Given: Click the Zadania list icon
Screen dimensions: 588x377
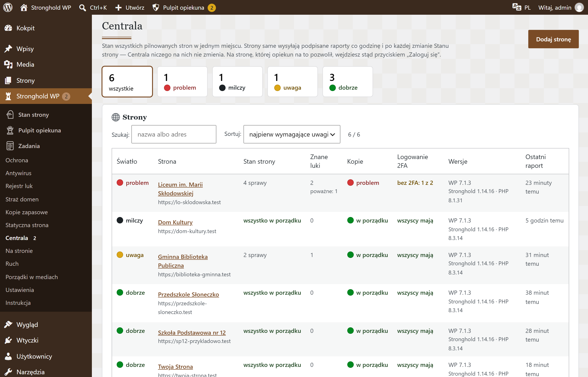Looking at the screenshot, I should click(x=10, y=146).
